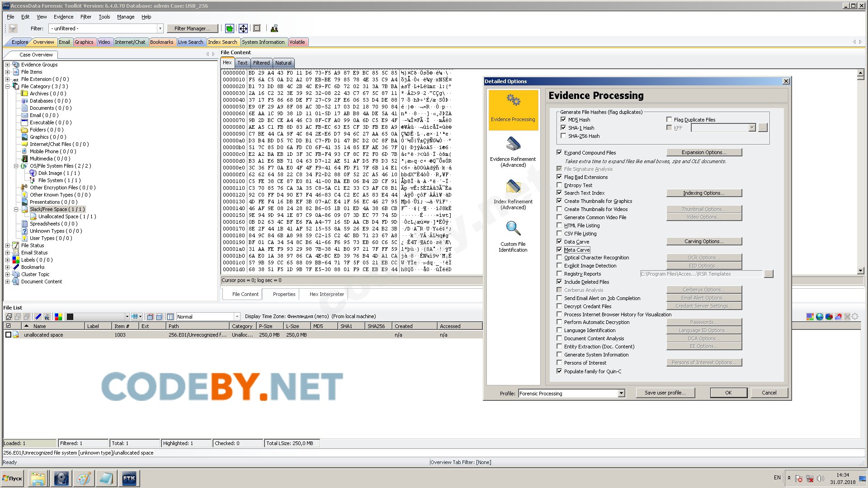
Task: Open the Profile dropdown list
Action: tap(621, 393)
